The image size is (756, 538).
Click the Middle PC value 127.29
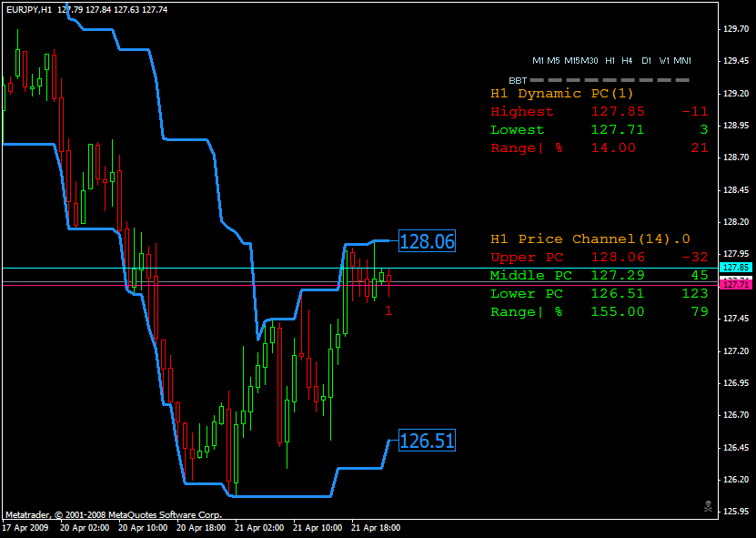coord(618,276)
